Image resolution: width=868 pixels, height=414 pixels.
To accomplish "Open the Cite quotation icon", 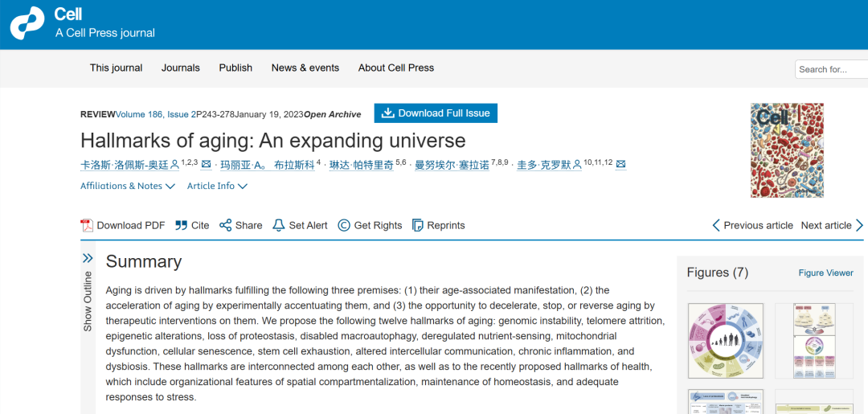I will pyautogui.click(x=181, y=225).
